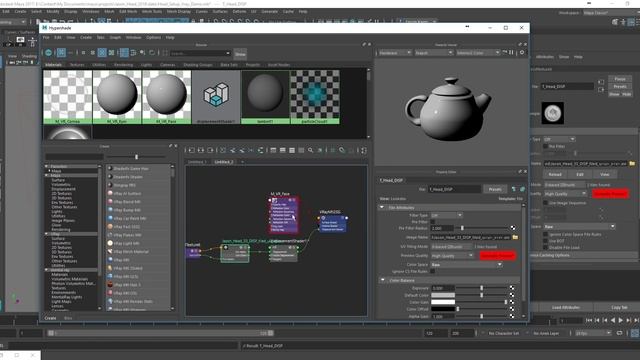This screenshot has width=640, height=360.
Task: Open Hypershade Graph menu
Action: coord(115,37)
